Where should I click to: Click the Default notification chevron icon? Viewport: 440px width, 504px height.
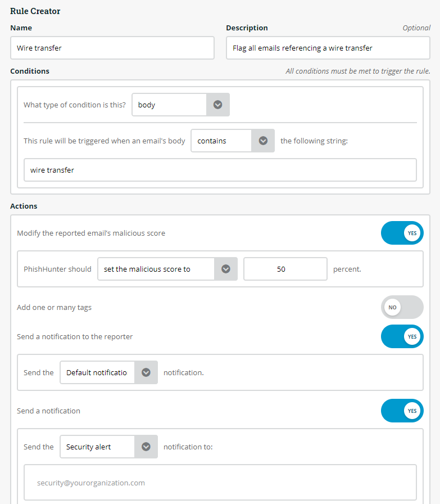146,372
